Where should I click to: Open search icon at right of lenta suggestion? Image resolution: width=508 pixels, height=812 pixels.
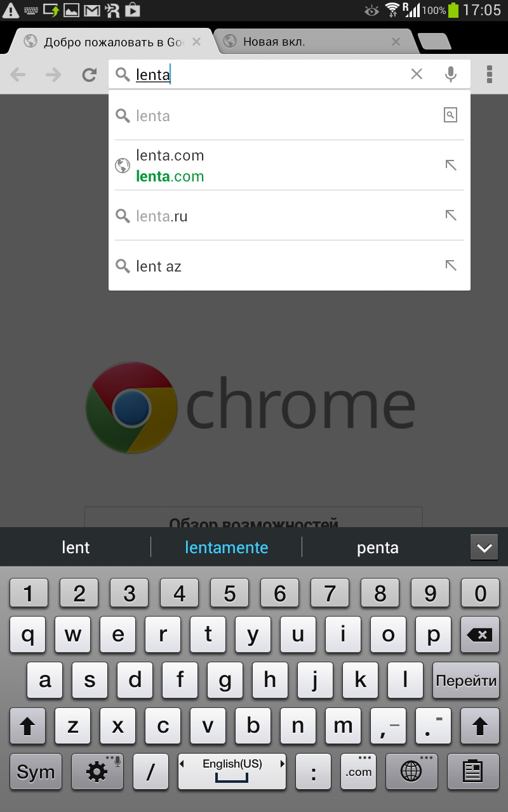click(450, 115)
